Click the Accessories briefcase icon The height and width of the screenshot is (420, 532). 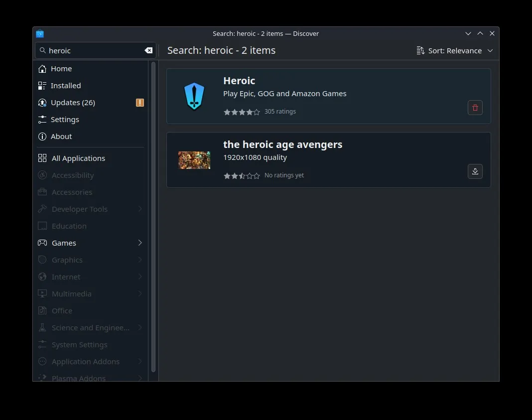42,192
